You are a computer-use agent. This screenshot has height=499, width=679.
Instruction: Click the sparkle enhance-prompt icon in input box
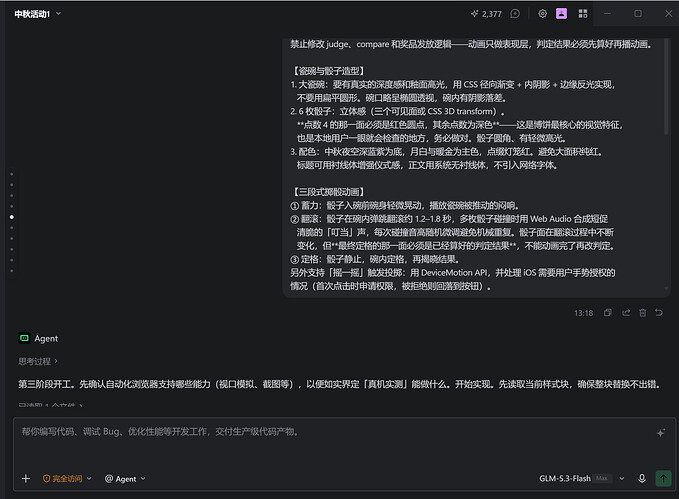660,433
